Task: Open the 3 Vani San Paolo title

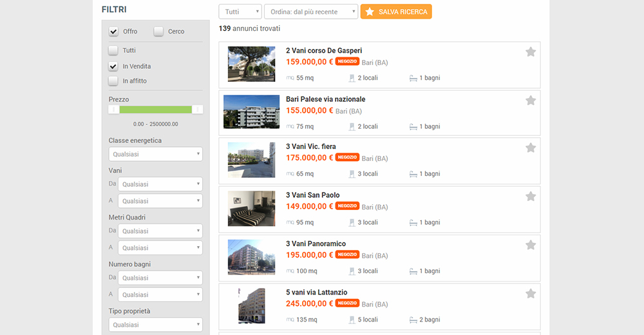Action: pyautogui.click(x=313, y=195)
